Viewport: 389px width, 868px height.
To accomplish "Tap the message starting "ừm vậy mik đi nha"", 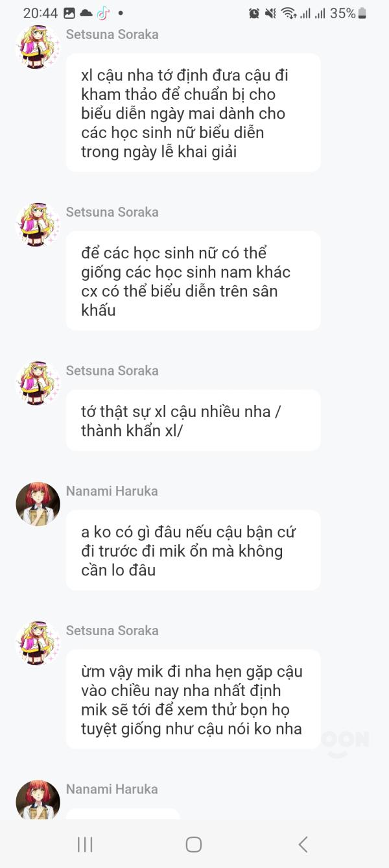I will tap(193, 699).
